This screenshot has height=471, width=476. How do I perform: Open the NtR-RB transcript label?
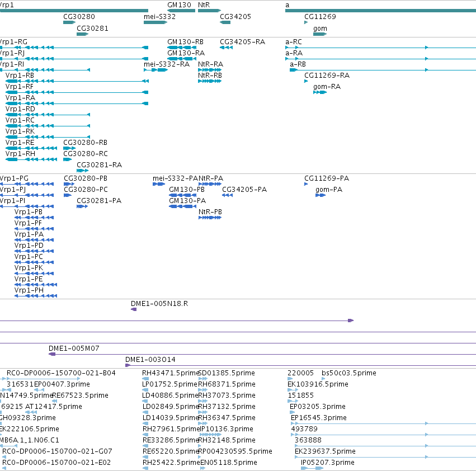tap(210, 76)
